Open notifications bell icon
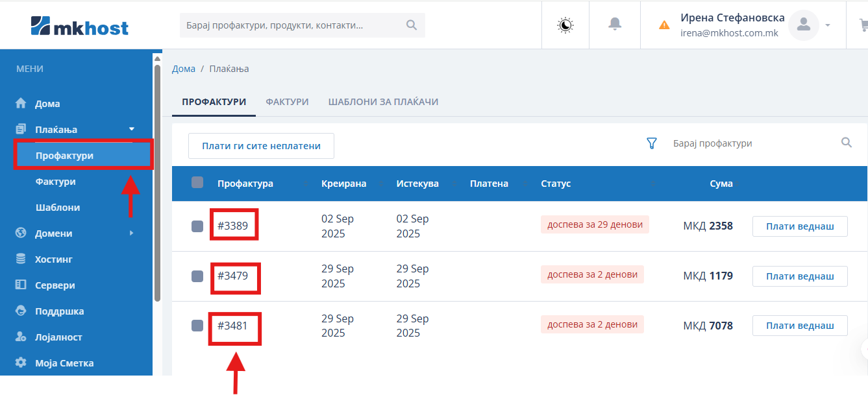This screenshot has width=868, height=395. point(614,24)
